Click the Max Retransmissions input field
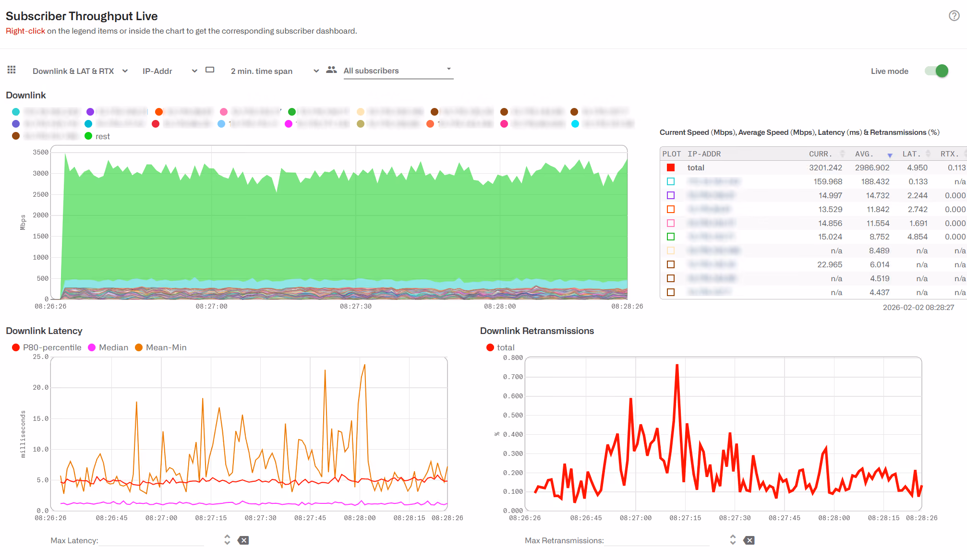The height and width of the screenshot is (560, 967). click(x=657, y=540)
